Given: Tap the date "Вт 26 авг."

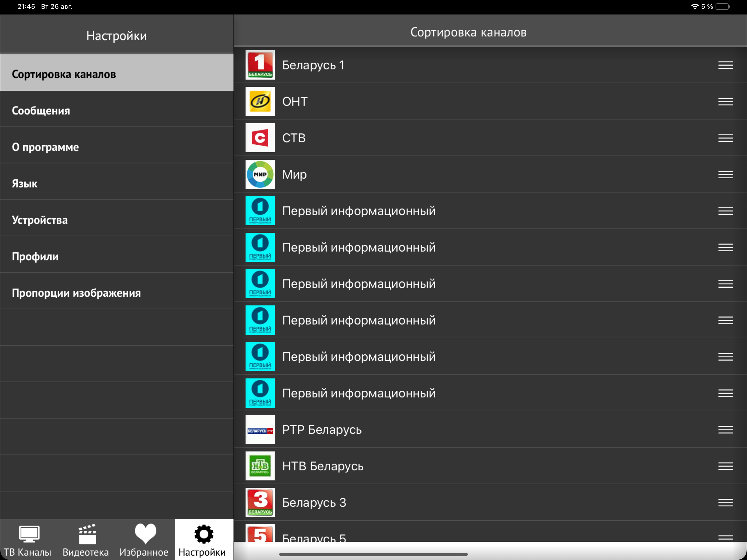Looking at the screenshot, I should coord(57,6).
